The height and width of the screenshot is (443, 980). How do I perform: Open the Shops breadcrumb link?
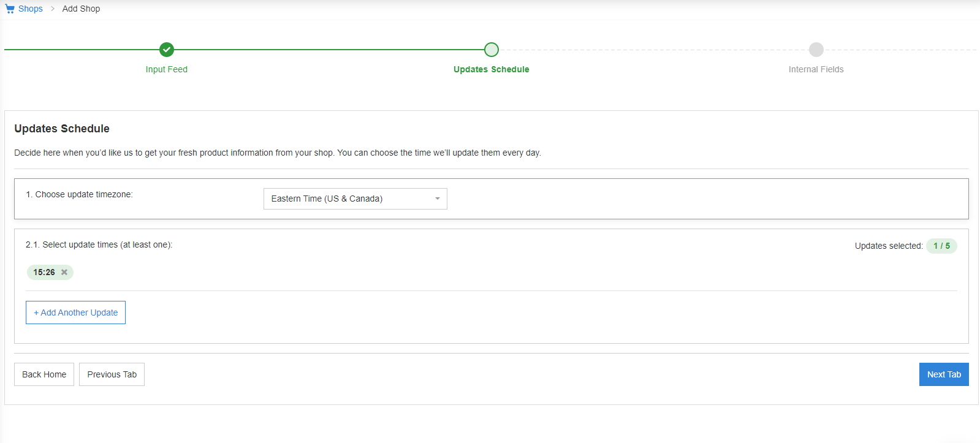[31, 9]
